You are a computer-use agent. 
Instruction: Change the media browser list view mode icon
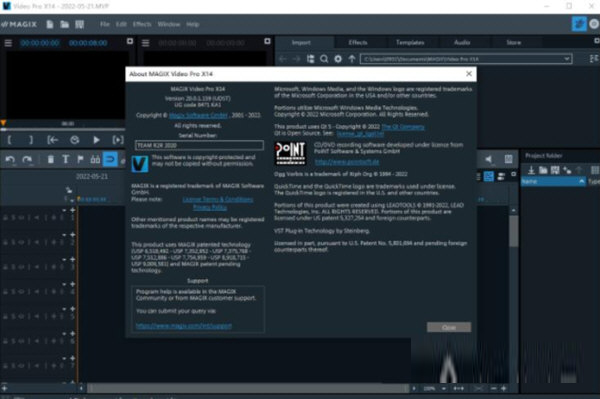coord(594,59)
